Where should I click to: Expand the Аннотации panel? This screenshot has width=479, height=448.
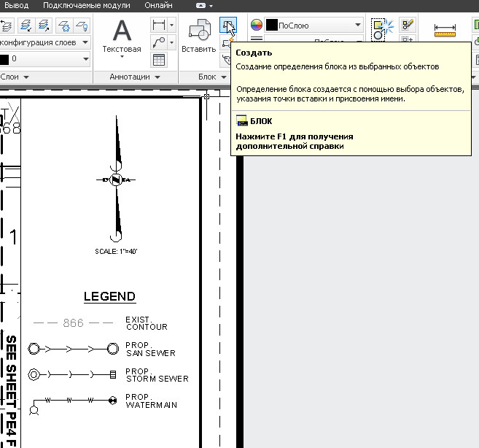[x=157, y=77]
